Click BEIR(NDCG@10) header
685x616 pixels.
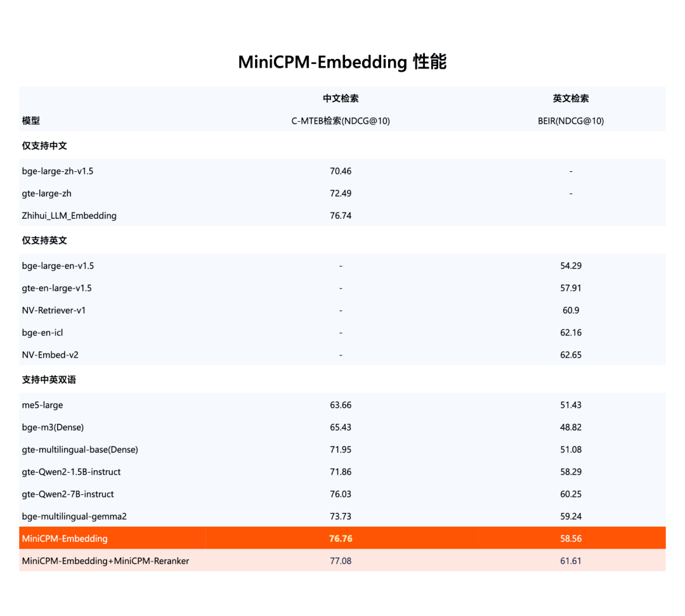click(x=571, y=121)
